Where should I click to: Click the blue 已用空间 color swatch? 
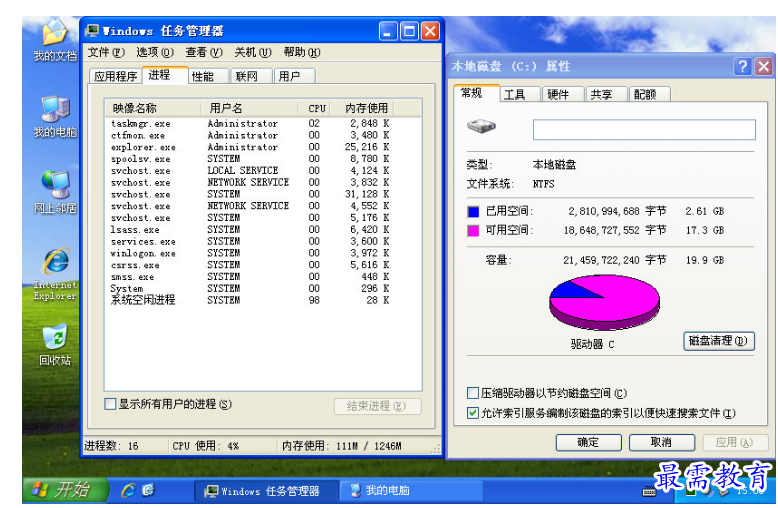pyautogui.click(x=473, y=212)
